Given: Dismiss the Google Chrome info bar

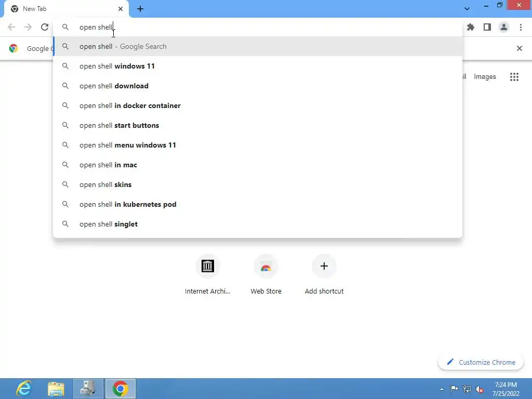Looking at the screenshot, I should (x=519, y=48).
